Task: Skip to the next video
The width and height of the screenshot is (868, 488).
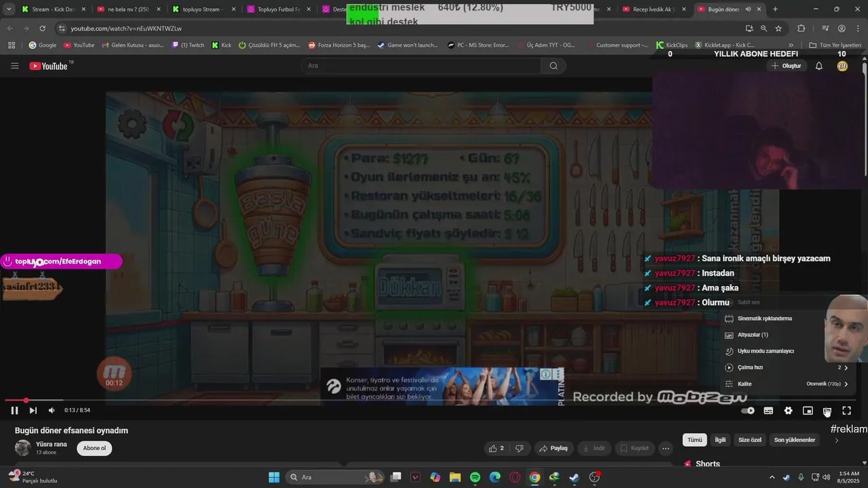Action: pyautogui.click(x=33, y=410)
